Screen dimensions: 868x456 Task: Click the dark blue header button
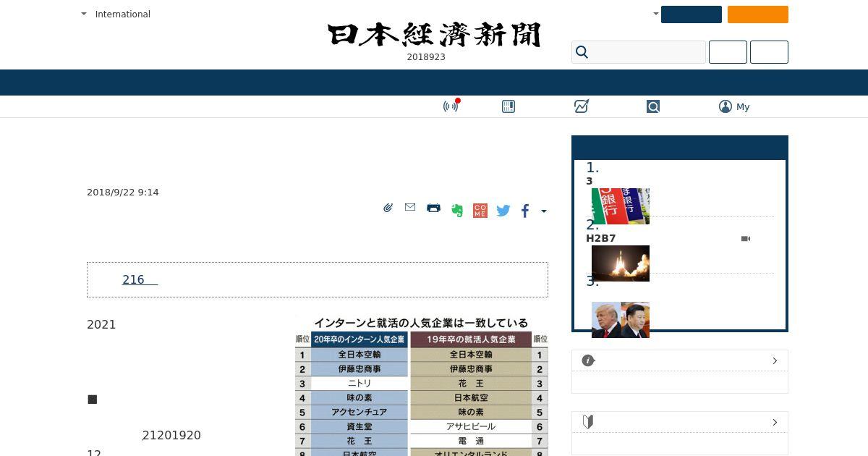[692, 14]
